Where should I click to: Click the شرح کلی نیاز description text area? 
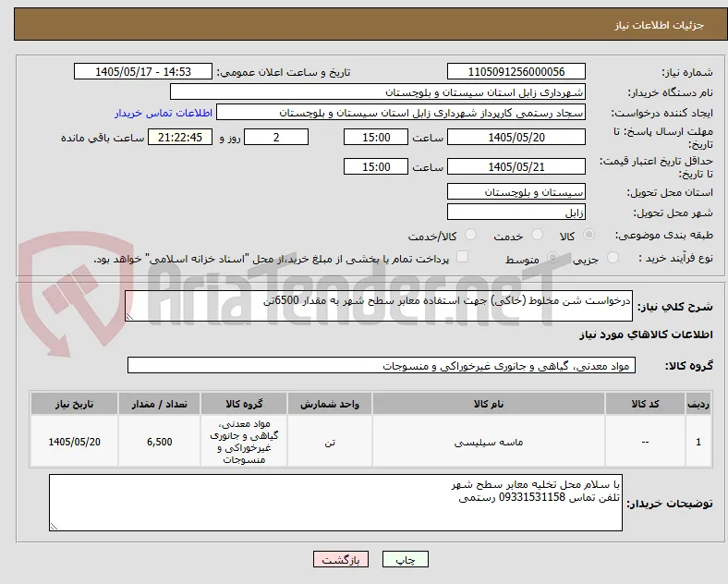coord(379,306)
